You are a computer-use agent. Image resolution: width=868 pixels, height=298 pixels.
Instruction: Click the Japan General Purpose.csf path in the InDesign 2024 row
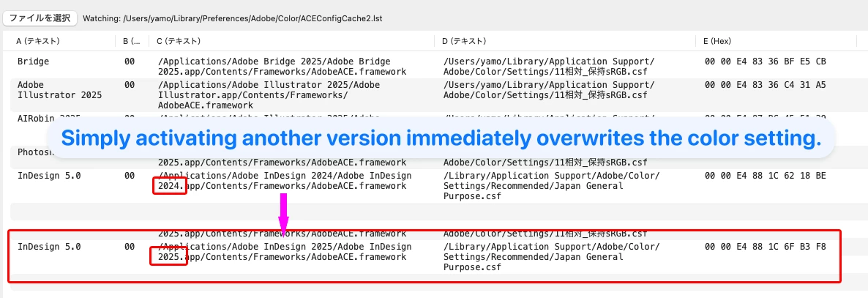point(551,185)
